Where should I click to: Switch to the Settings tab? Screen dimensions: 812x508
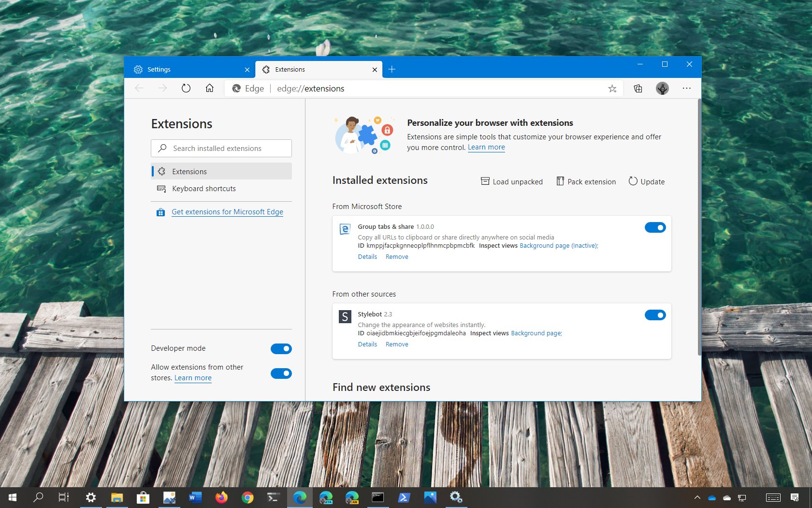189,69
